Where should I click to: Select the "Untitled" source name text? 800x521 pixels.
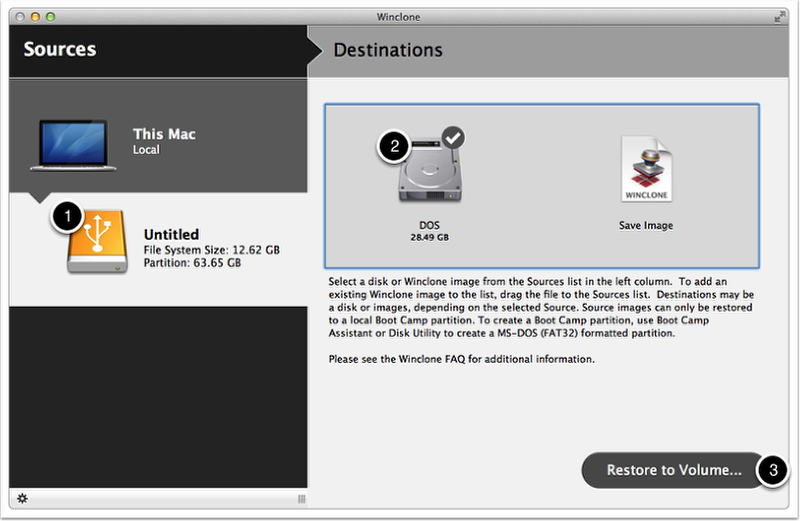pyautogui.click(x=171, y=234)
